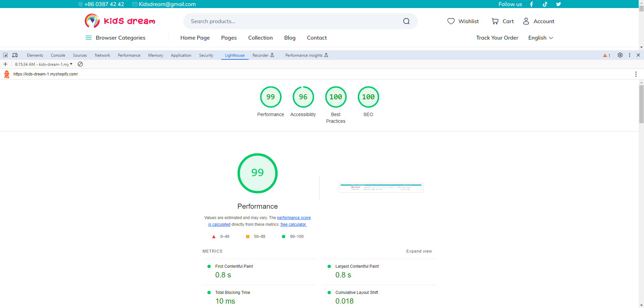Open the Security tab

206,55
